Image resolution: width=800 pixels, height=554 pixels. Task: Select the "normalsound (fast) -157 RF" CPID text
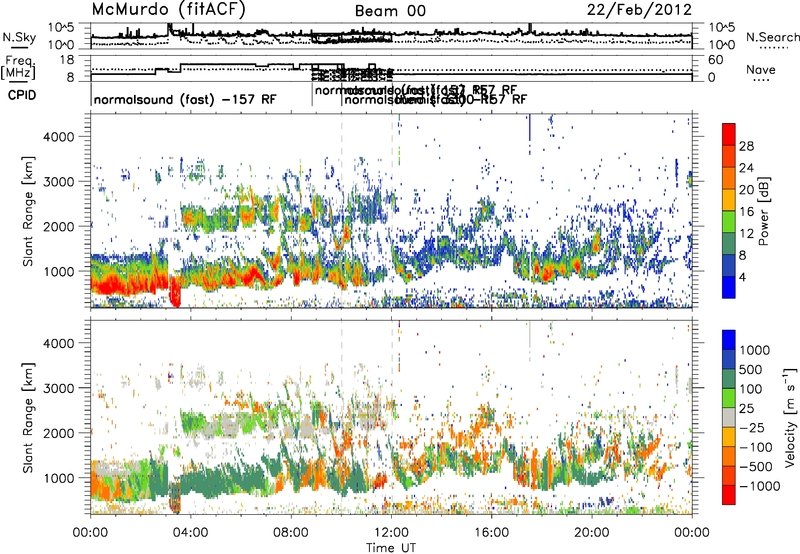coord(185,99)
